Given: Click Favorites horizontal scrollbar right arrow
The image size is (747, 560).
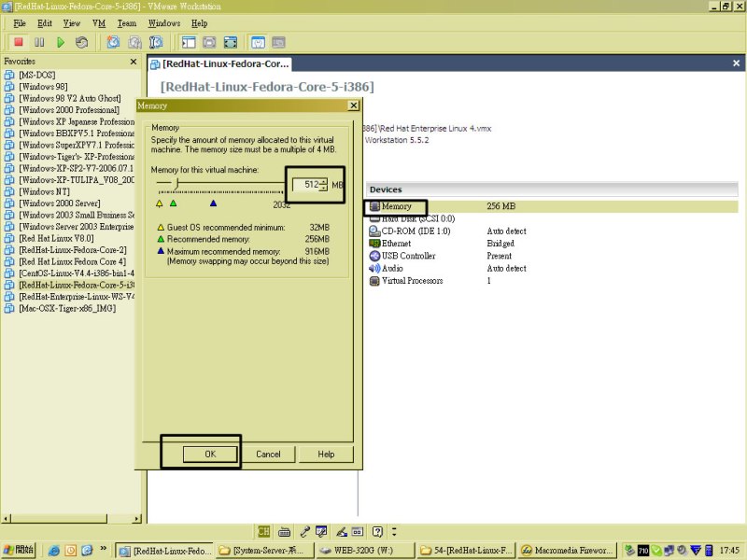Looking at the screenshot, I should click(x=137, y=519).
